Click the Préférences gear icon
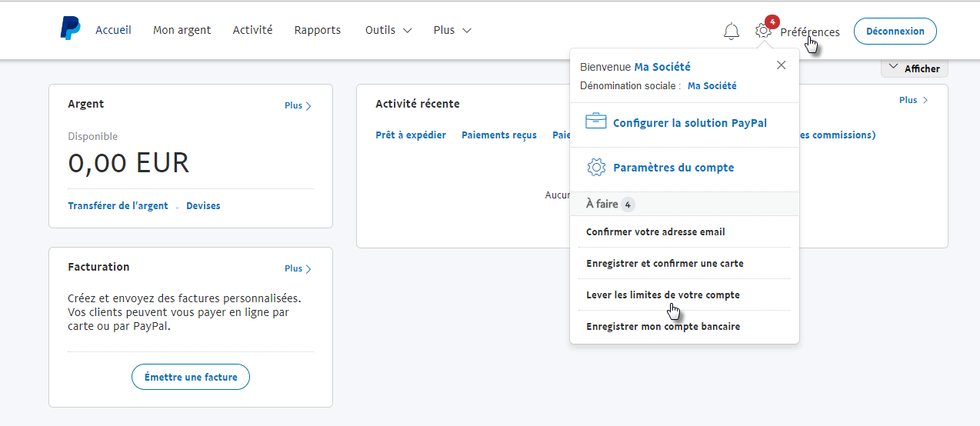 tap(762, 31)
